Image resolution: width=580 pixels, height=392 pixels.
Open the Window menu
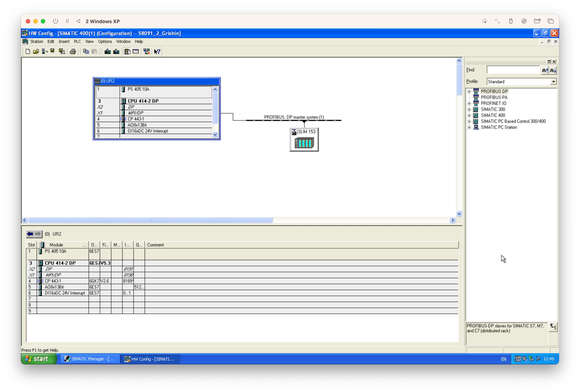(x=123, y=41)
